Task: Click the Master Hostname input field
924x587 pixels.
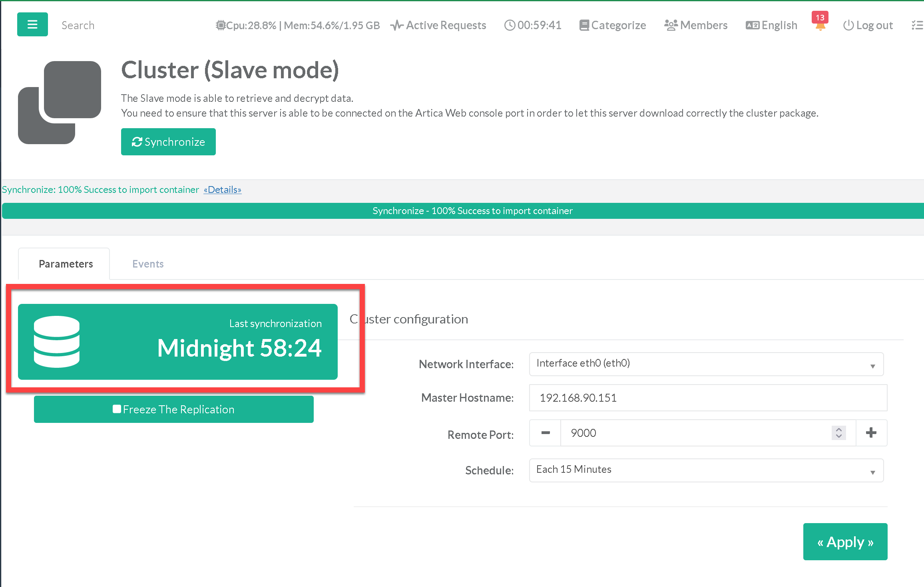Action: coord(708,398)
